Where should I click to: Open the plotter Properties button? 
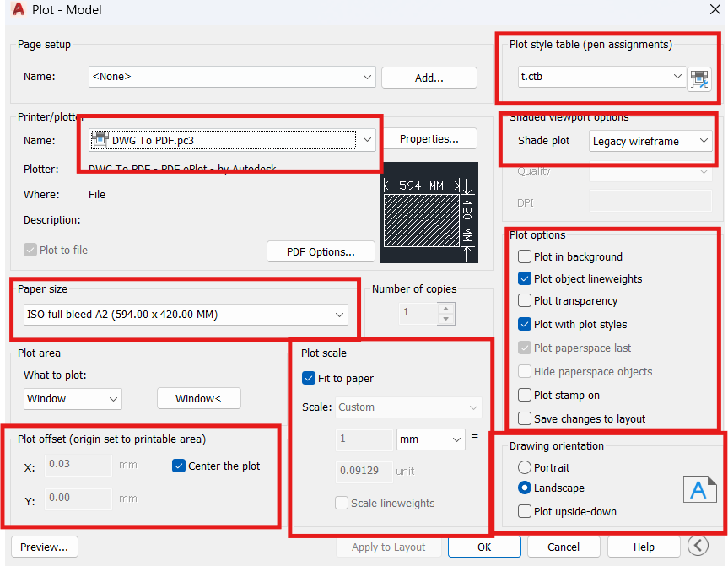click(x=429, y=138)
